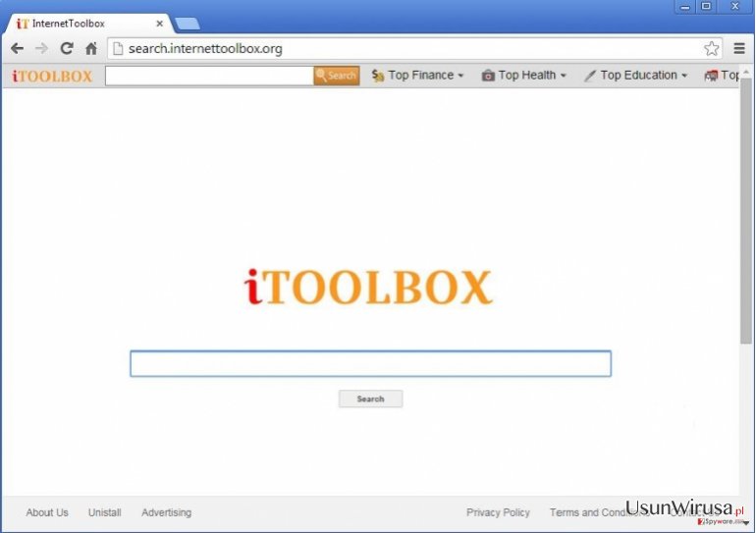Open the Unistall footer link
Viewport: 756px width, 533px height.
click(105, 512)
